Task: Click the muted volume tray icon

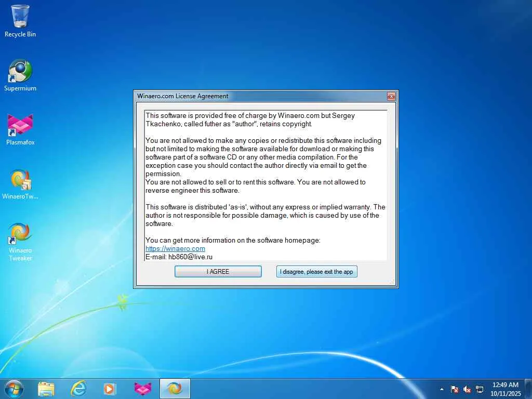Action: [x=467, y=389]
